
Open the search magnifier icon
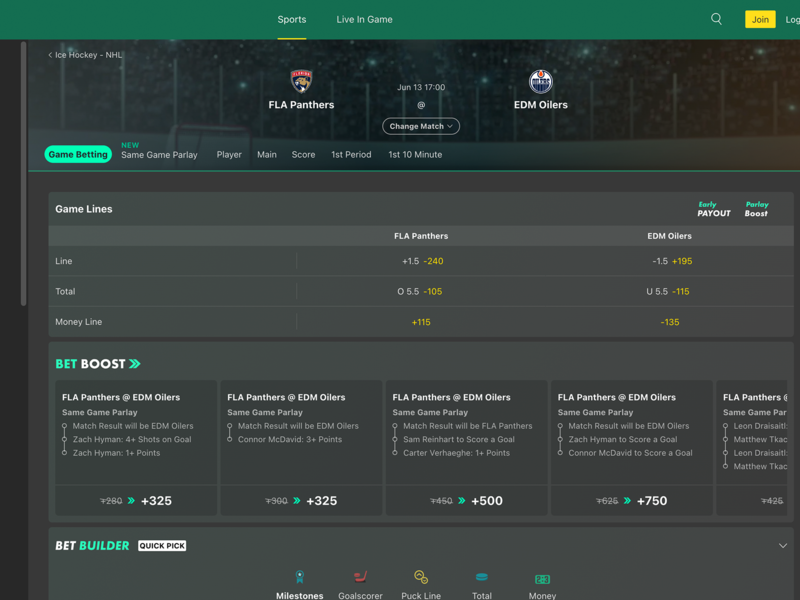point(716,19)
